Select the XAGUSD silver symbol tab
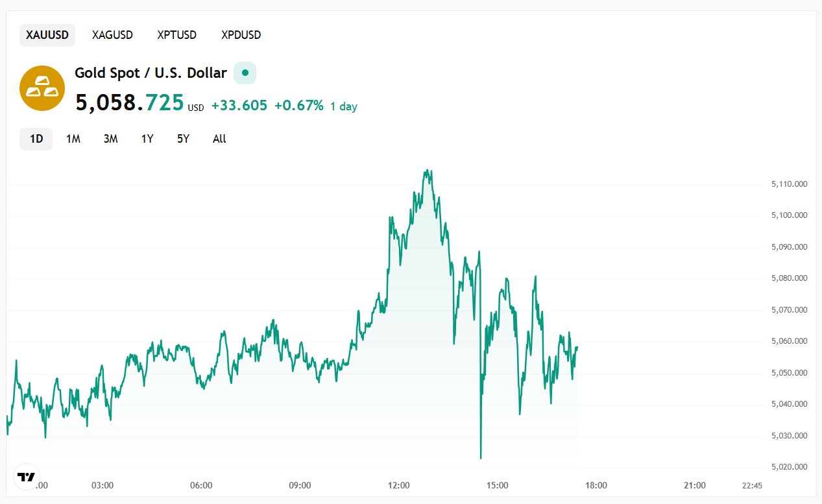The height and width of the screenshot is (504, 822). [x=112, y=35]
